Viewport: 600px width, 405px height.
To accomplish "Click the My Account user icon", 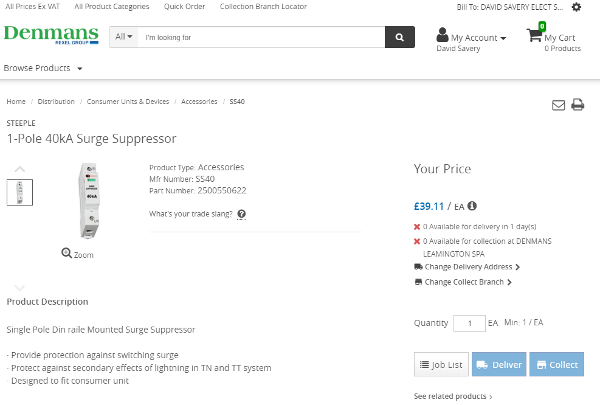I will (442, 35).
